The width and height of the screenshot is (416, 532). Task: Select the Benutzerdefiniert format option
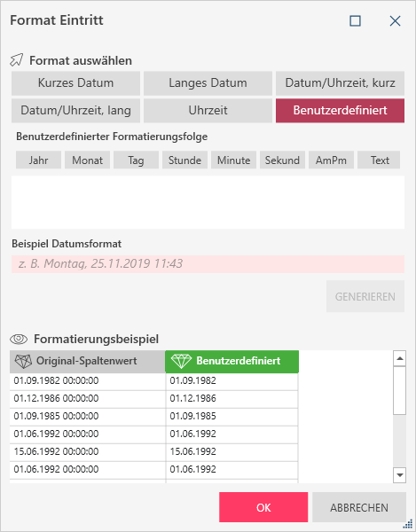tap(340, 111)
